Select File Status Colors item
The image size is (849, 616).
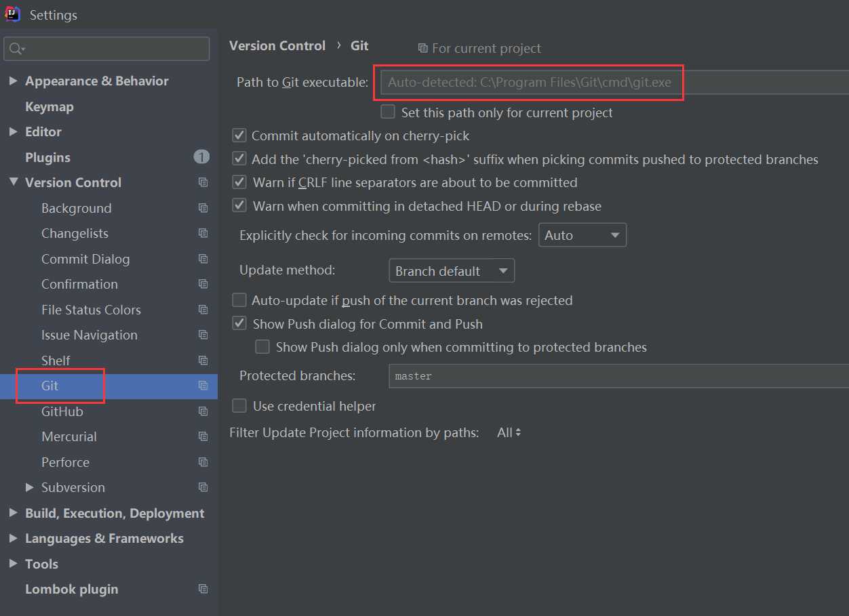pos(91,310)
